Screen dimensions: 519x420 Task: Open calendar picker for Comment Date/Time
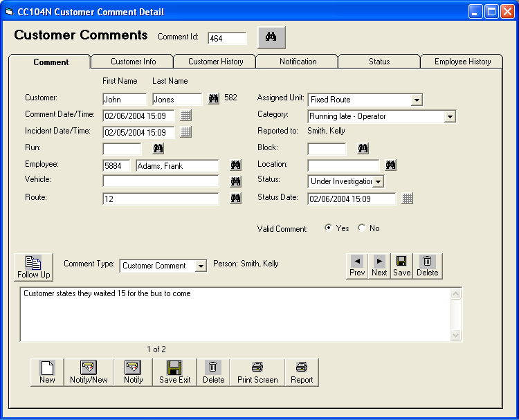186,116
